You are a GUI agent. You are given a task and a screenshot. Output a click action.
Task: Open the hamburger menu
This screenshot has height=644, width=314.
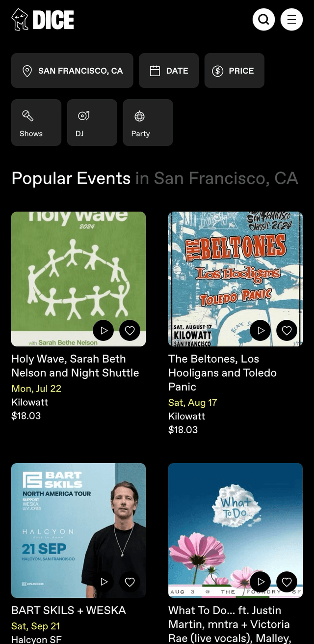pyautogui.click(x=291, y=20)
